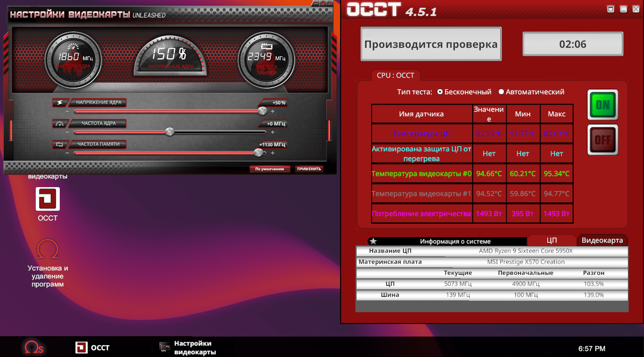Open the OS start menu logo in taskbar
Image resolution: width=644 pixels, height=357 pixels.
click(34, 347)
